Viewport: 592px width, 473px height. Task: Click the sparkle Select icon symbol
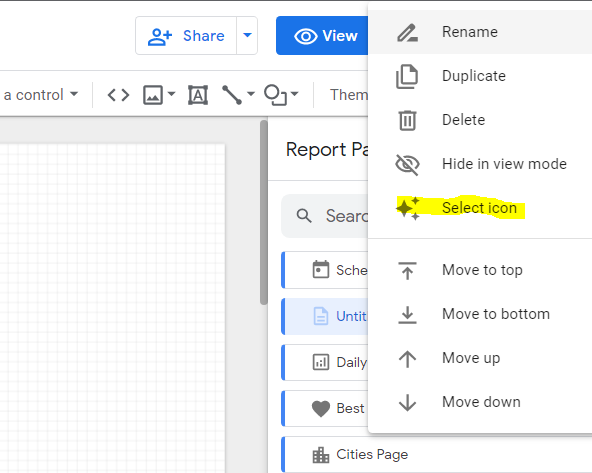click(x=408, y=208)
